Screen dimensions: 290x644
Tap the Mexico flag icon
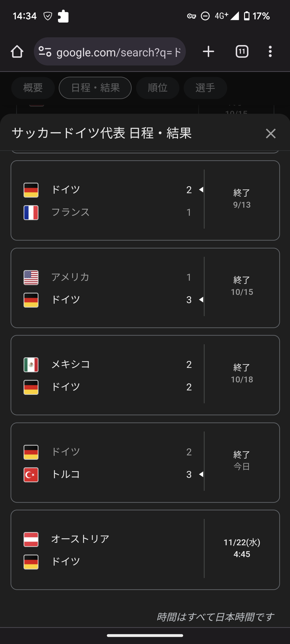point(31,365)
